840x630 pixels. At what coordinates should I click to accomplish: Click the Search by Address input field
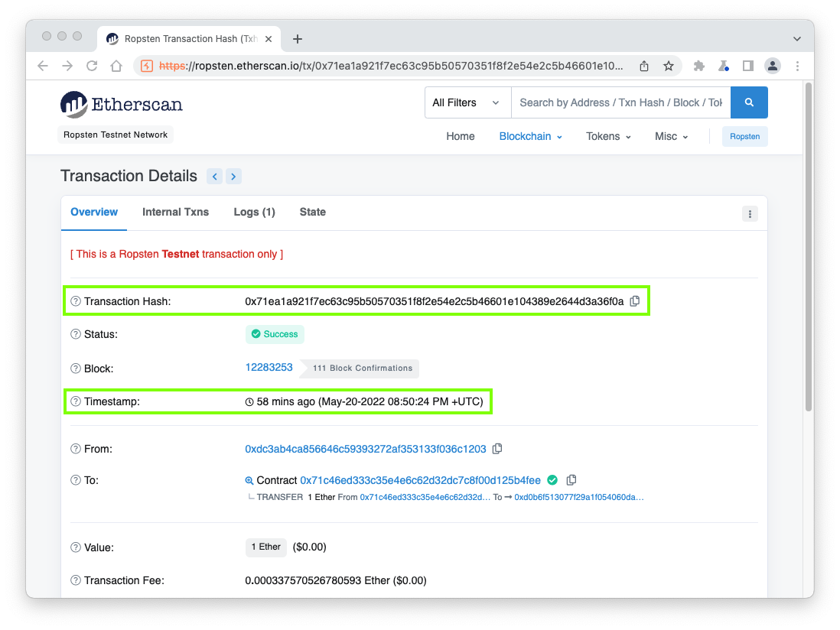tap(621, 102)
